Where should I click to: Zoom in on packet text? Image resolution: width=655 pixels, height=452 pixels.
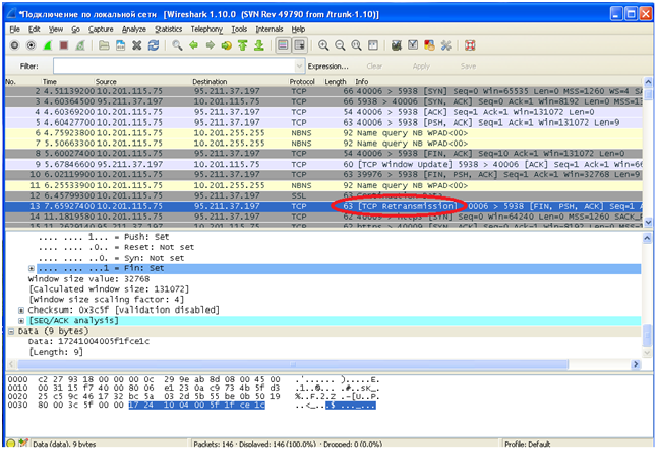pos(323,46)
